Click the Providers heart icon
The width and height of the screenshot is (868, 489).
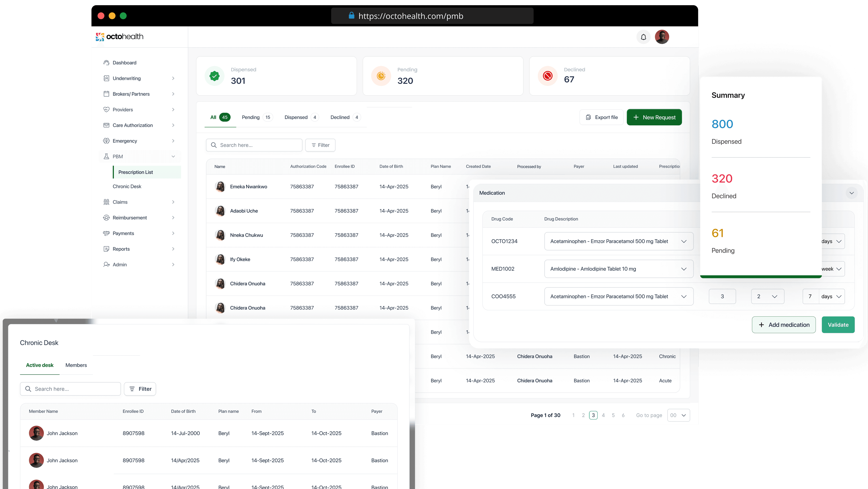[x=106, y=110]
